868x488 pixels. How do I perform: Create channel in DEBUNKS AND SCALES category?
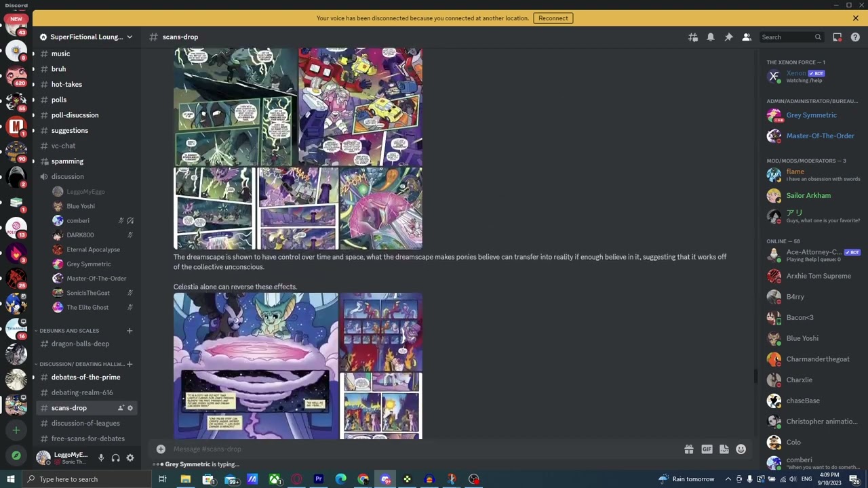pos(130,331)
